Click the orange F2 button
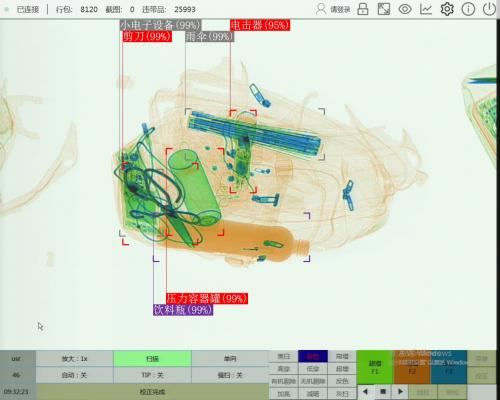This screenshot has width=500, height=400. click(412, 367)
